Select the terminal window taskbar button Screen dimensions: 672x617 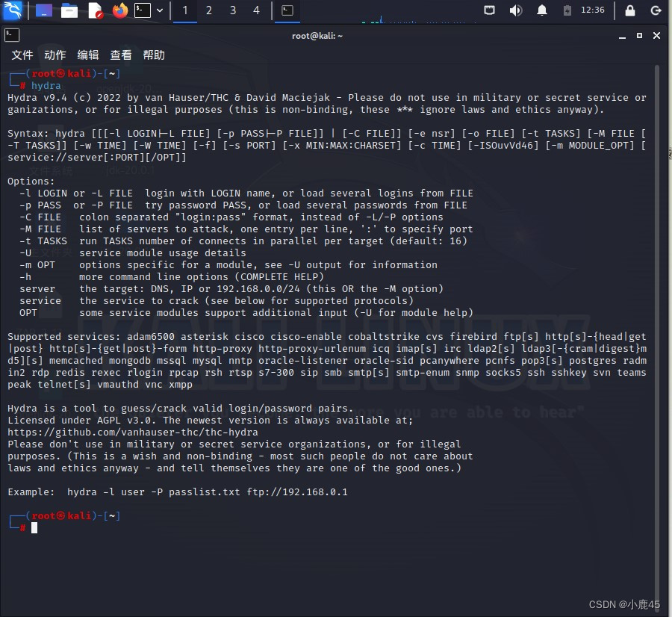pos(287,10)
